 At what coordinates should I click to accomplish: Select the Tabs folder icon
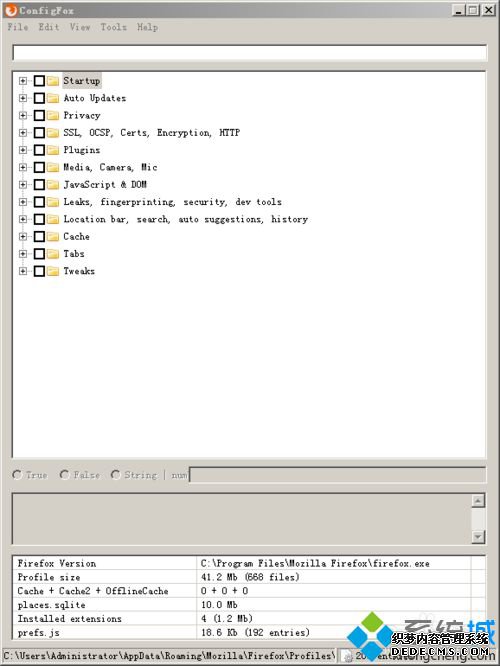point(53,254)
